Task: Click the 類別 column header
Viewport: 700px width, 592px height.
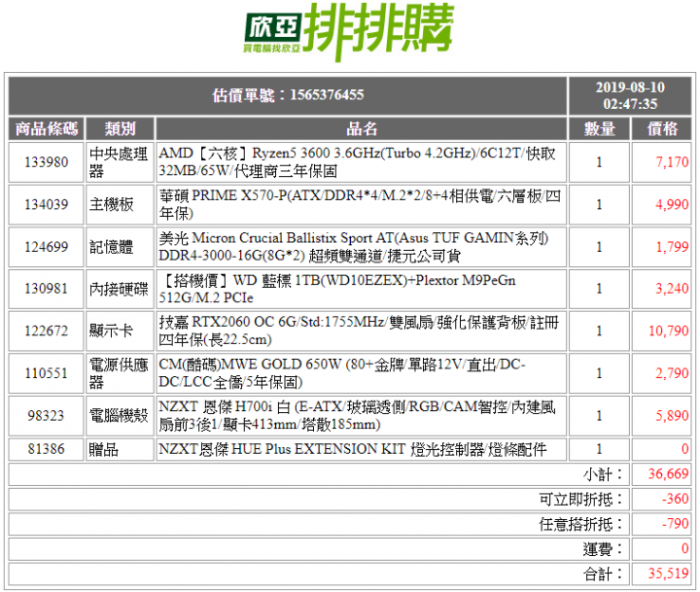Action: pyautogui.click(x=120, y=129)
